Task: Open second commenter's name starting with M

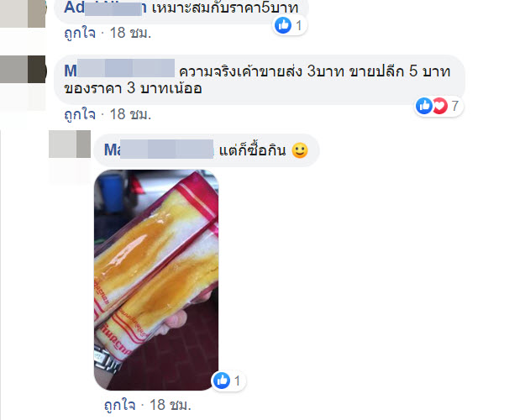Action: click(119, 70)
